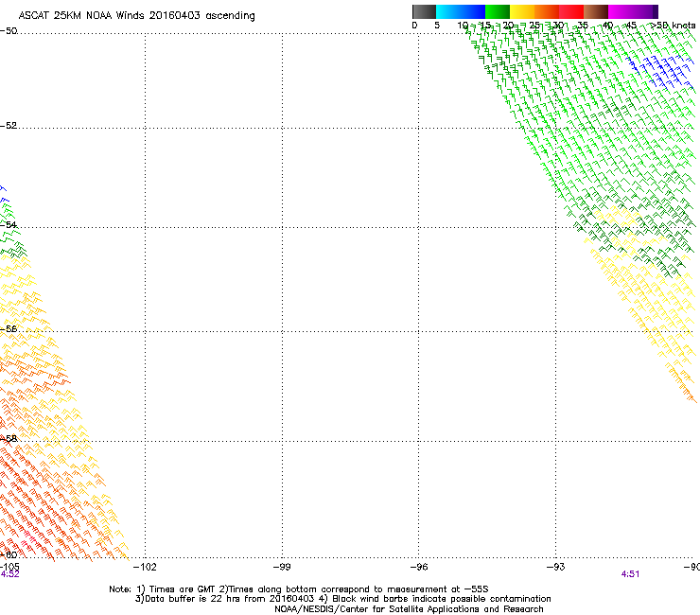
Task: Select the orange 25-30 knots legend color
Action: [547, 11]
